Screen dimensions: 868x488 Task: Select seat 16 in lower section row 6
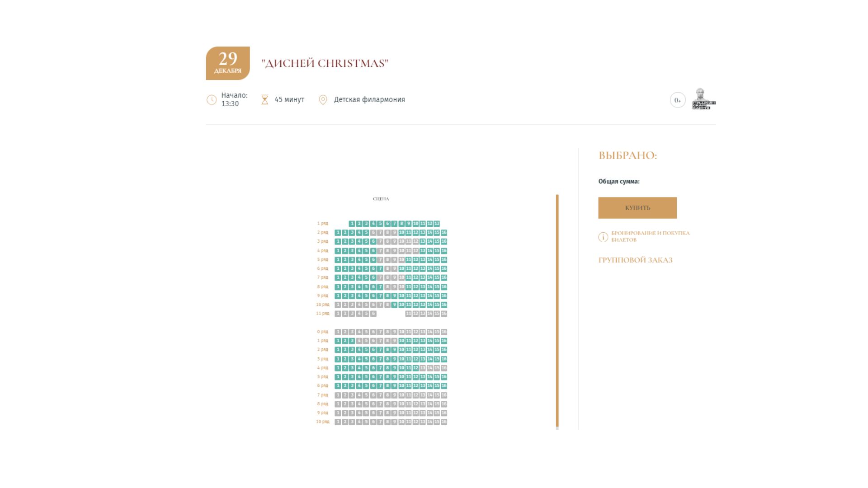pos(444,386)
